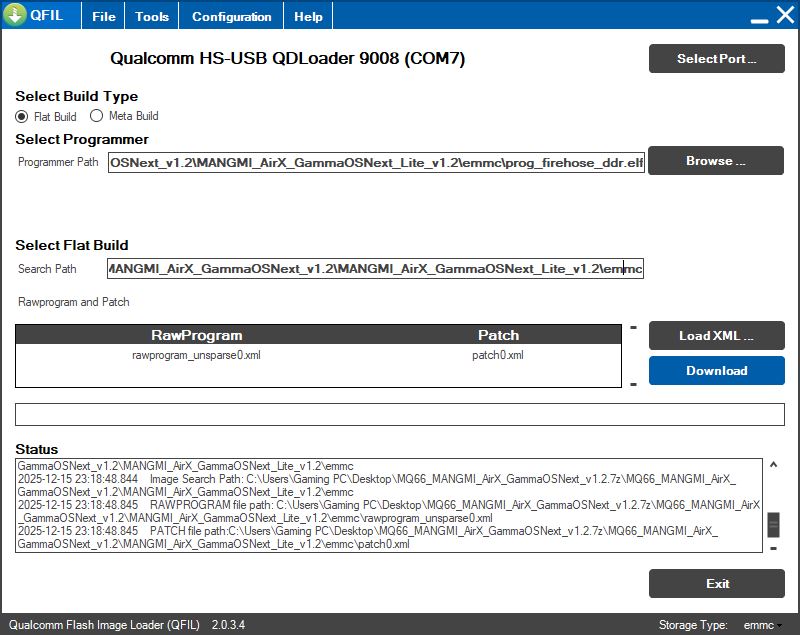Open the File menu
Screen dimensions: 800x635
104,17
